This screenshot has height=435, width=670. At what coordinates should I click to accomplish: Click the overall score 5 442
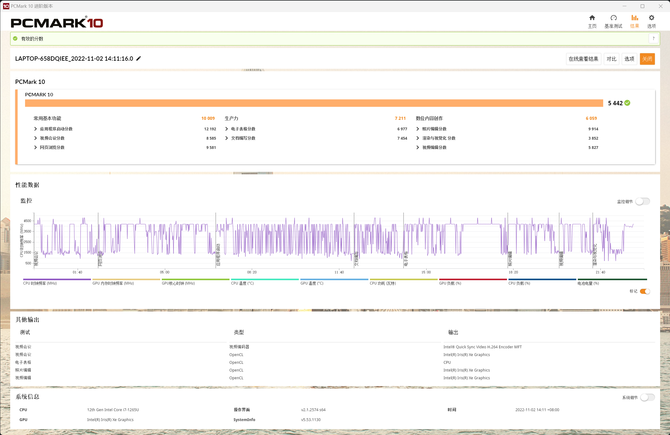615,103
